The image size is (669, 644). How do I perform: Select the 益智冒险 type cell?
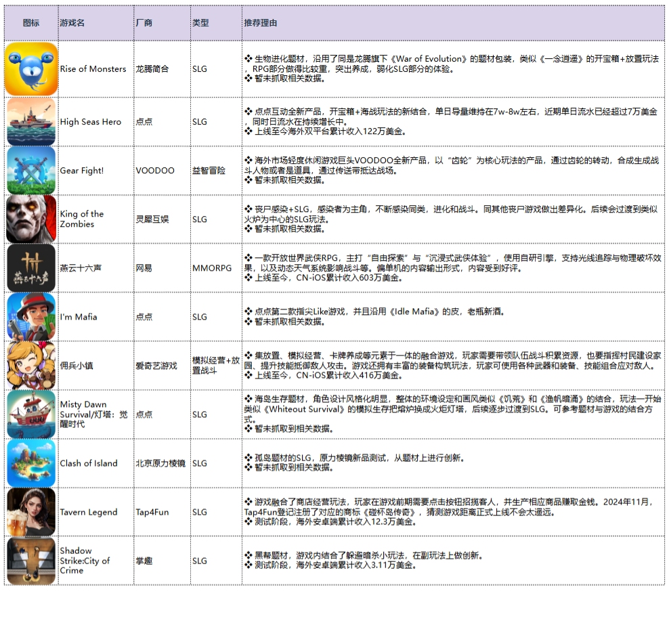[x=209, y=171]
